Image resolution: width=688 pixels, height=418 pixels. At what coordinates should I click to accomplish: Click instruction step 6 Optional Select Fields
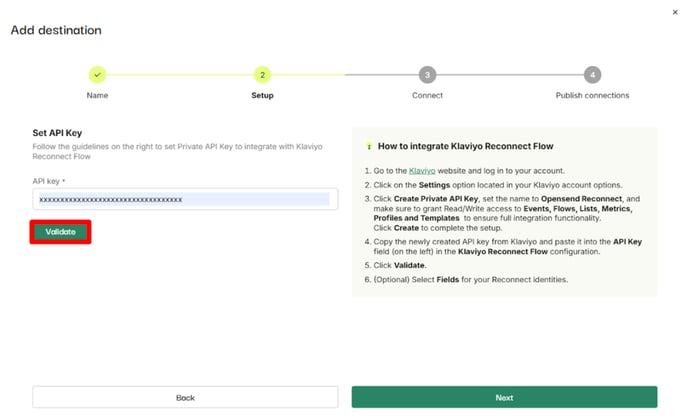[x=470, y=279]
